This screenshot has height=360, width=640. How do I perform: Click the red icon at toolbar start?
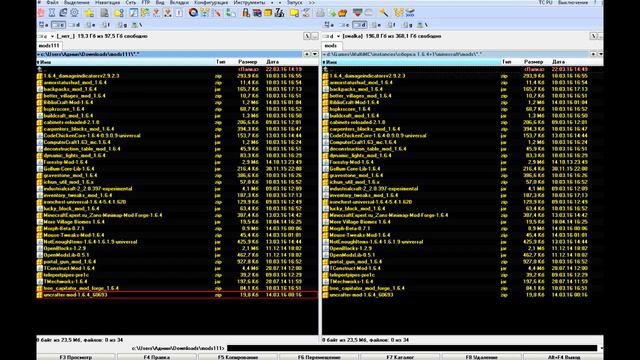[41, 13]
